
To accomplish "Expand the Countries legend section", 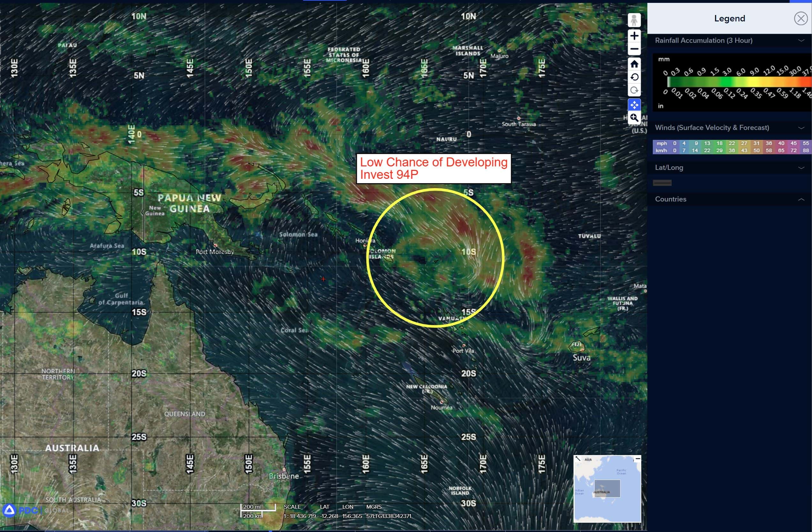I will [801, 199].
